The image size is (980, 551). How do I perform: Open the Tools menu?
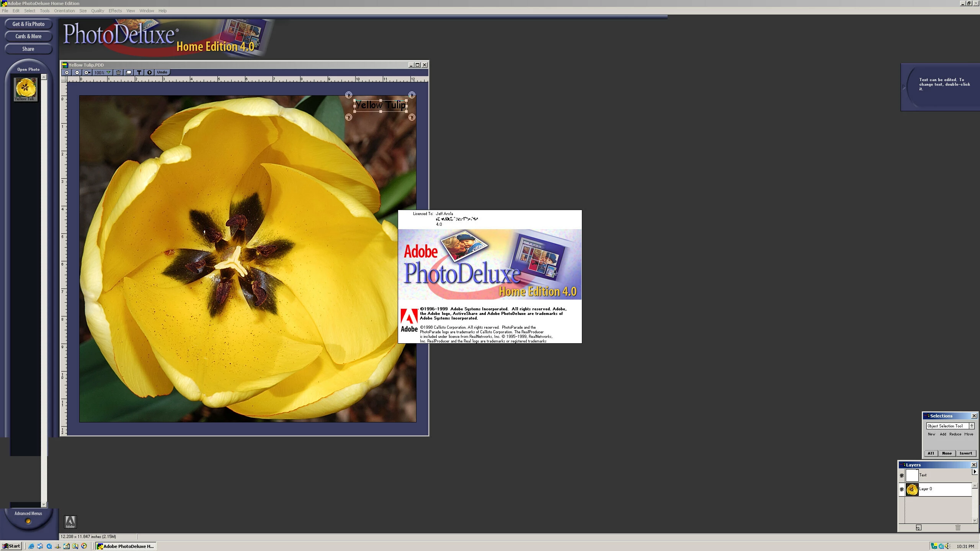tap(45, 11)
